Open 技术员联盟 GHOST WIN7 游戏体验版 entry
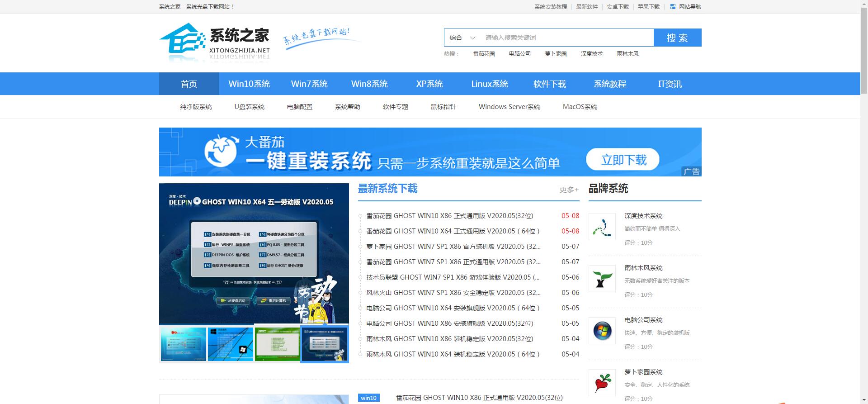Viewport: 868px width, 404px height. coord(453,277)
